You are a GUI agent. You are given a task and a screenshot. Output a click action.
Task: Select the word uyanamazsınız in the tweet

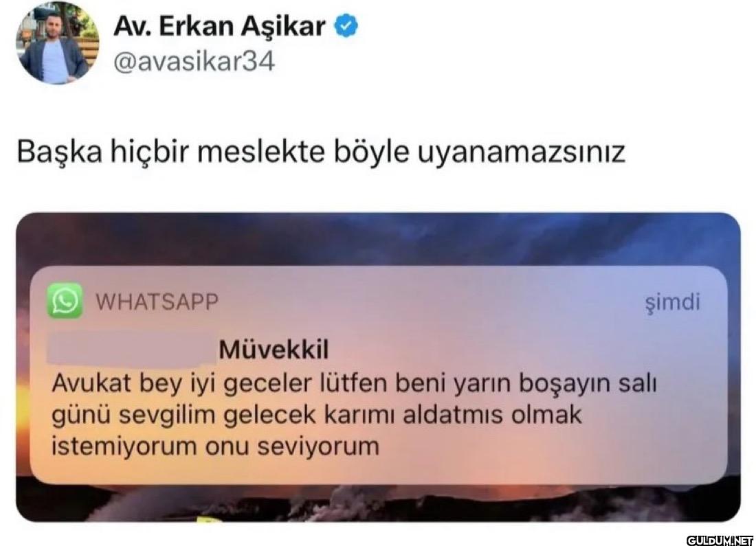point(521,152)
